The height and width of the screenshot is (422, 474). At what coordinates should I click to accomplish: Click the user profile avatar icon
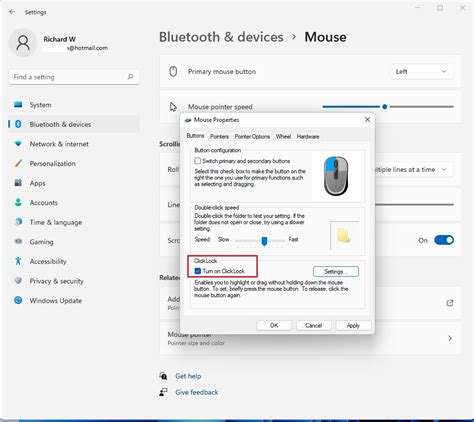tap(23, 43)
